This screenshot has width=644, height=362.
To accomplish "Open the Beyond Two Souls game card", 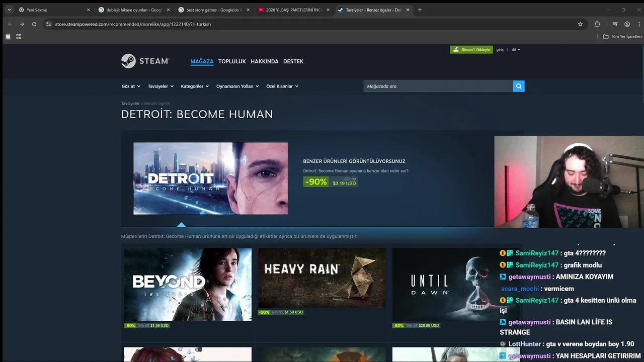I will (188, 285).
